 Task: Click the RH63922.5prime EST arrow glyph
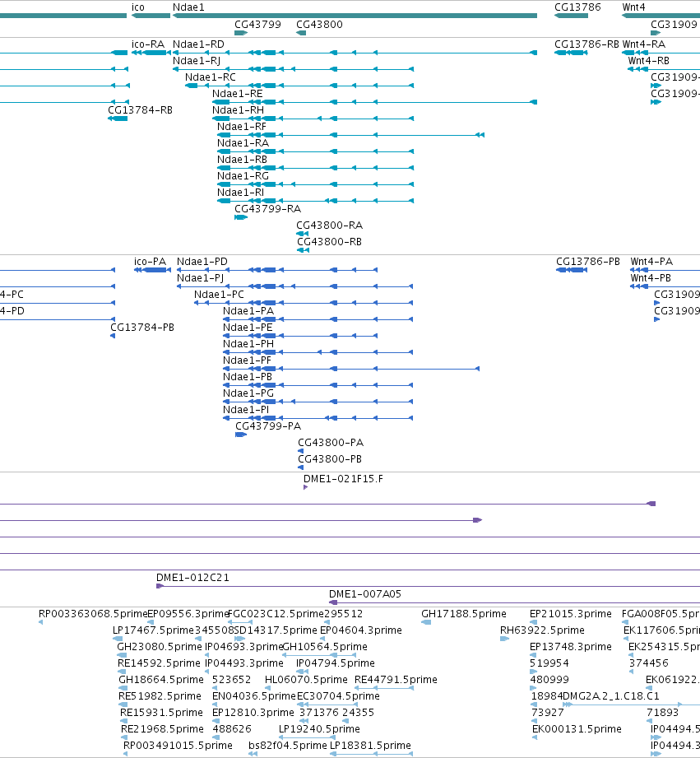pos(505,639)
